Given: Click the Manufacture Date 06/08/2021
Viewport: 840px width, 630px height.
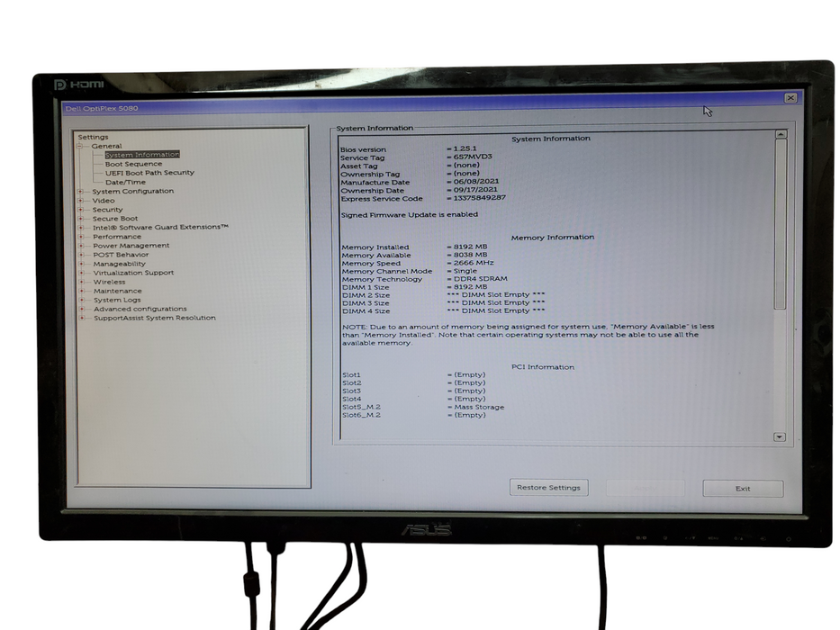Looking at the screenshot, I should pos(476,182).
